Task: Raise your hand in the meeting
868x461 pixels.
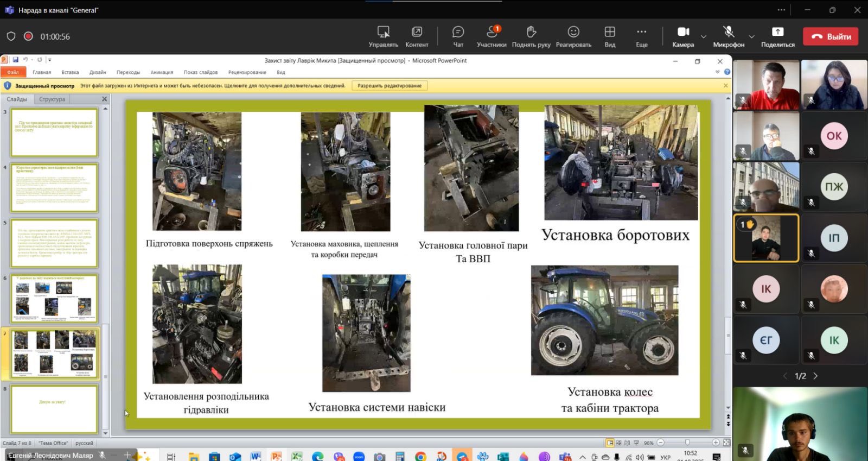Action: pos(531,36)
